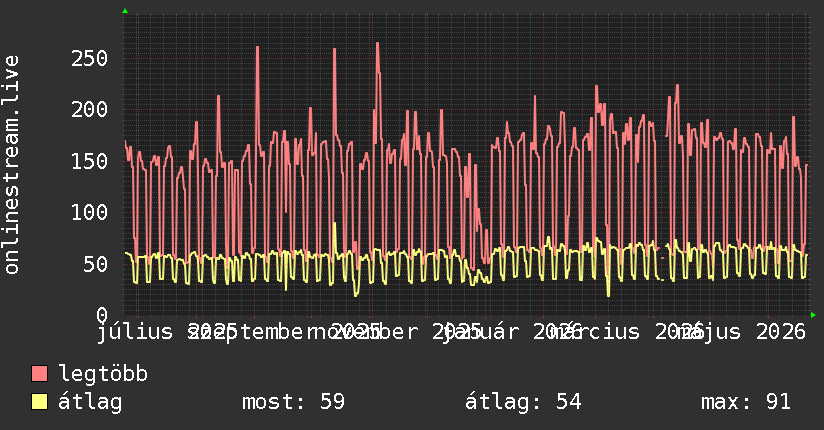
Task: Click the 'átlag: 54' statistic value
Action: (523, 402)
